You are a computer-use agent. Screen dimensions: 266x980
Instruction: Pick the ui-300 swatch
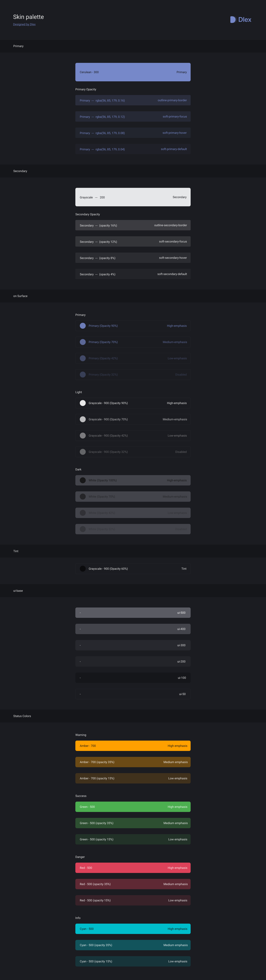tap(133, 645)
